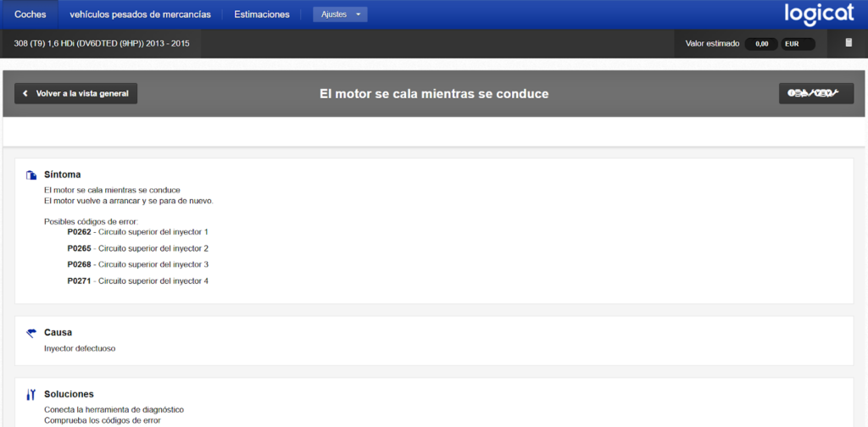Go to the Estimaciones tab

(262, 14)
